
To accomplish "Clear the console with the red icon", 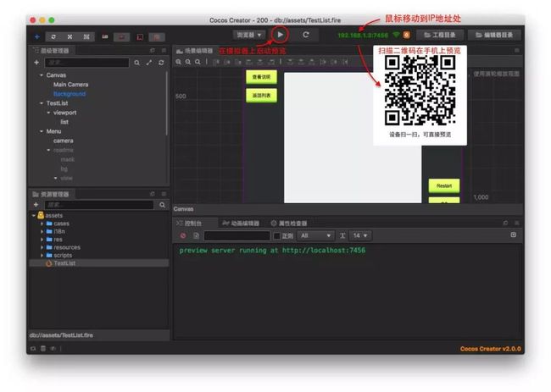I will [x=183, y=235].
